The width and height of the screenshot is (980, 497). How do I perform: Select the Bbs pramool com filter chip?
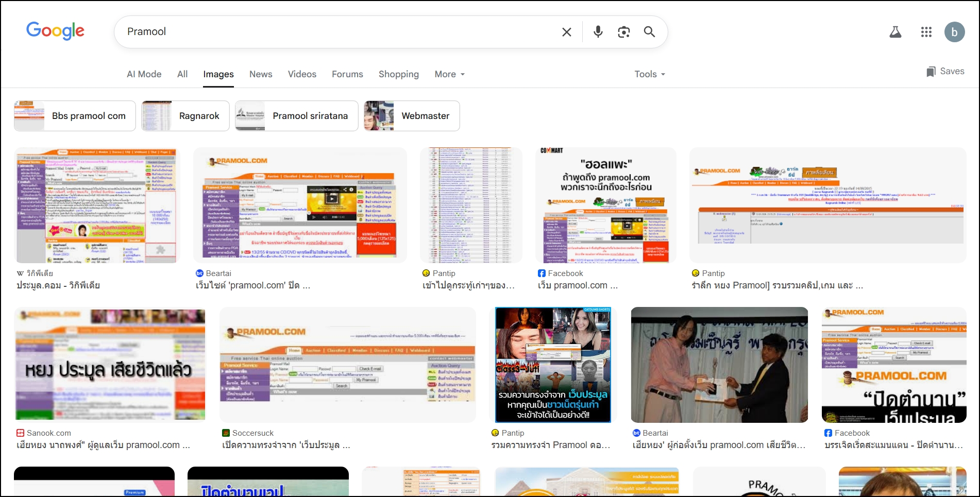[75, 116]
